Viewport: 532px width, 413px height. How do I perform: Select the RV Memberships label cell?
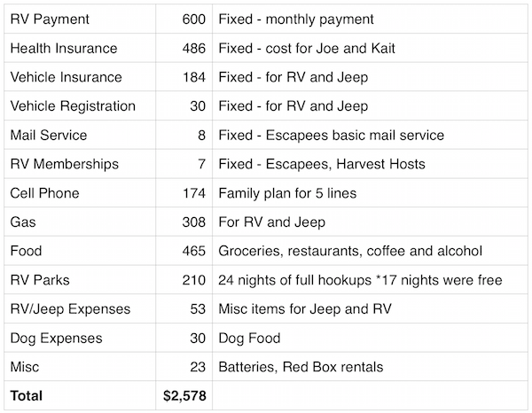pyautogui.click(x=80, y=164)
